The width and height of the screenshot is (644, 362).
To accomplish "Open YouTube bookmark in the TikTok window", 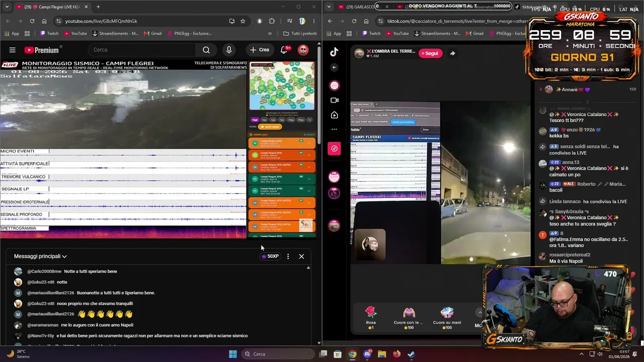I will coord(396,34).
